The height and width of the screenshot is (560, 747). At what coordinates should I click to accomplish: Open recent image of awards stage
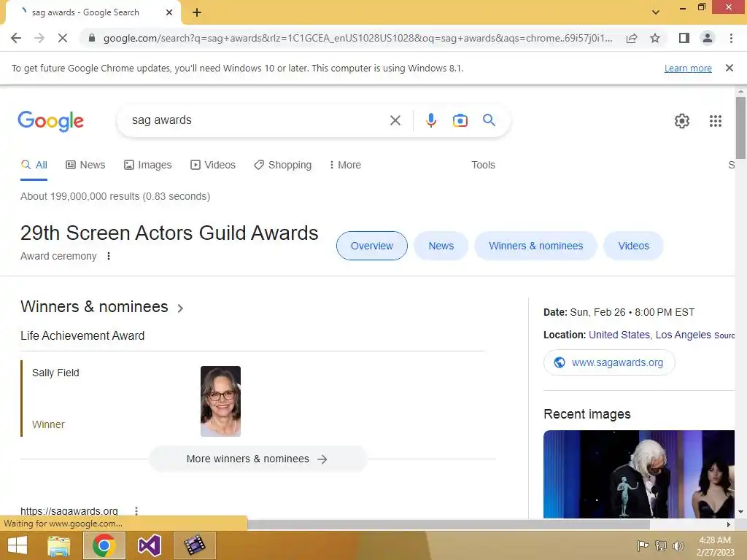coord(639,474)
